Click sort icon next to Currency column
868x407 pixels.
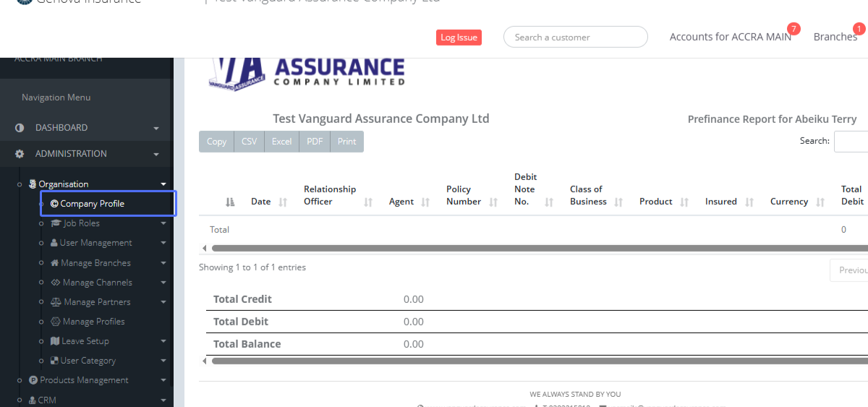[x=820, y=202]
